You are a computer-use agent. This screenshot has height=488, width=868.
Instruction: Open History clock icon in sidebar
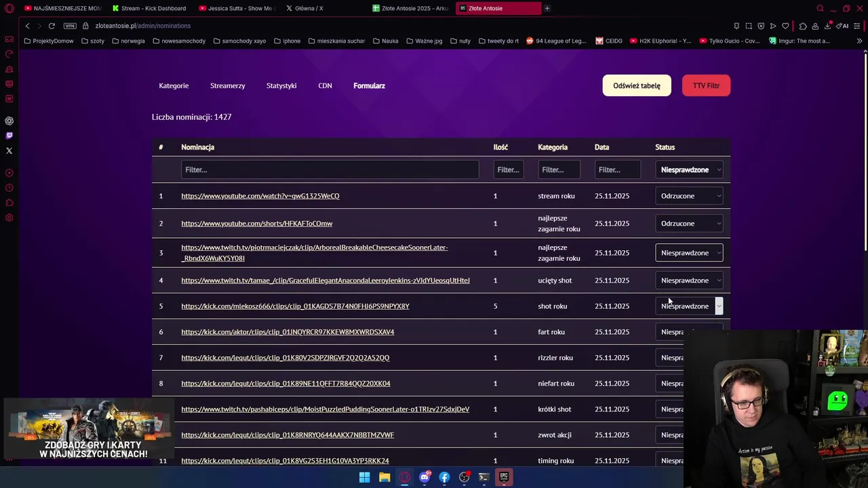[x=9, y=188]
